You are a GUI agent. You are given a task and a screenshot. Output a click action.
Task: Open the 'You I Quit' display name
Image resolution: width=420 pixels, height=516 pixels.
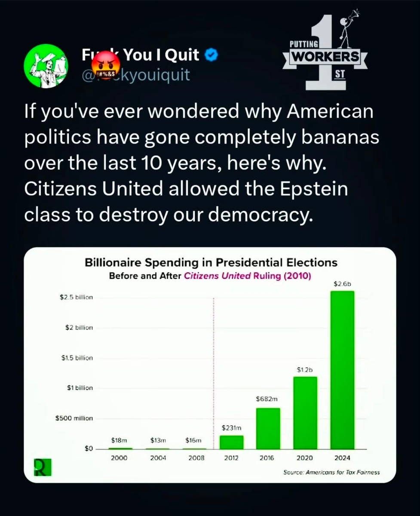161,55
